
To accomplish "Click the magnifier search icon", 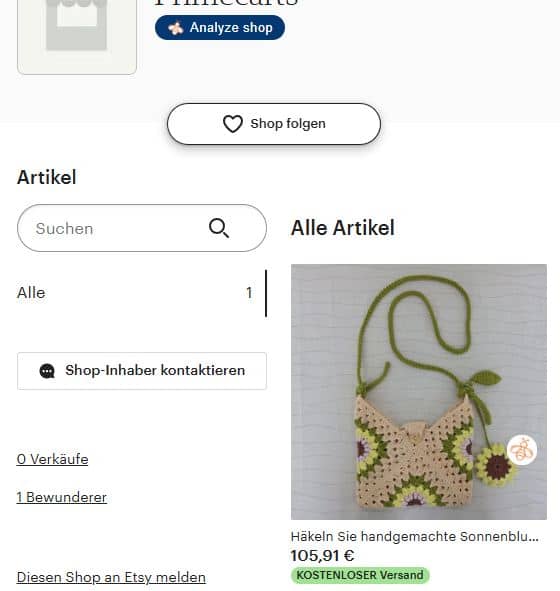I will coord(219,228).
